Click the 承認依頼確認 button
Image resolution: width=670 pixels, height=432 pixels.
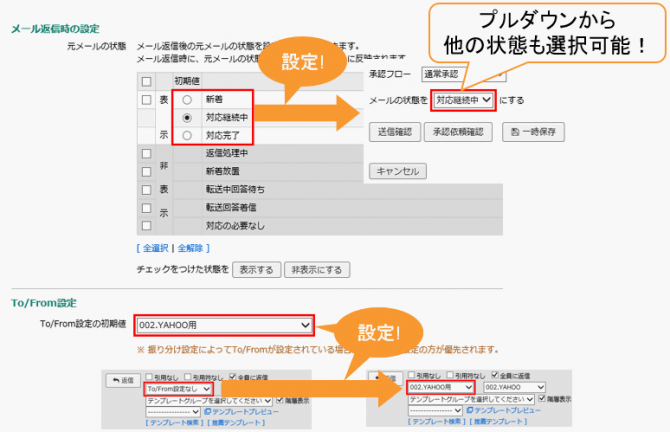pyautogui.click(x=460, y=132)
